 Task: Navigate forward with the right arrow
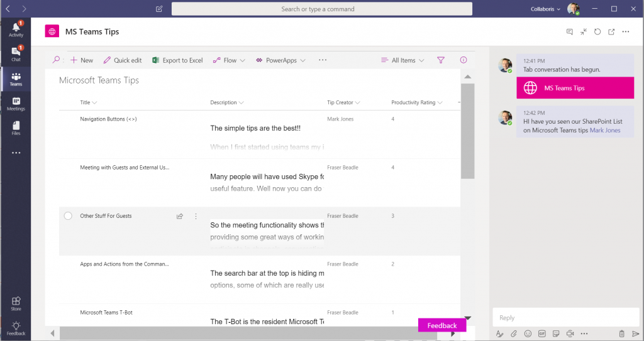click(24, 9)
